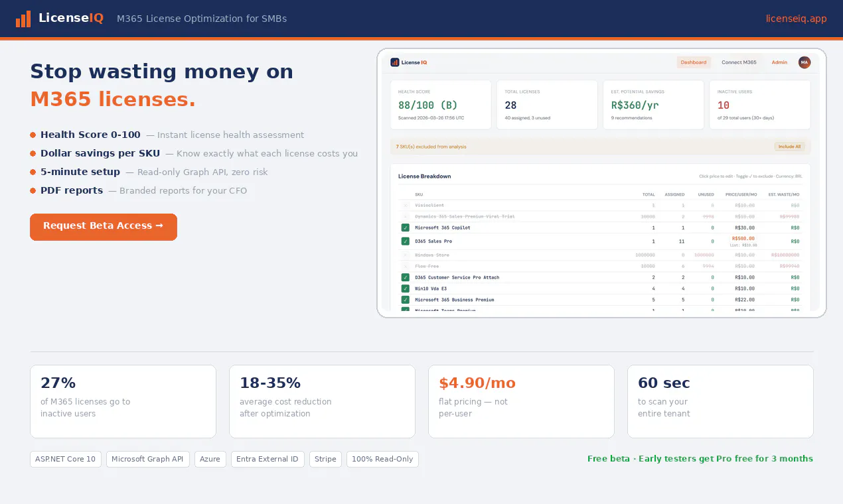The height and width of the screenshot is (504, 843).
Task: Click the ASSIGNED column header
Action: 674,194
